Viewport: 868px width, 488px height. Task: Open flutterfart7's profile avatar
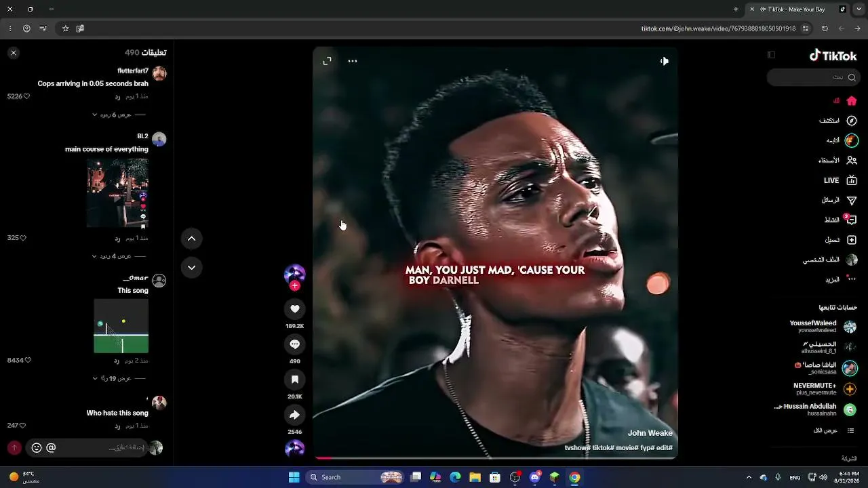point(159,73)
